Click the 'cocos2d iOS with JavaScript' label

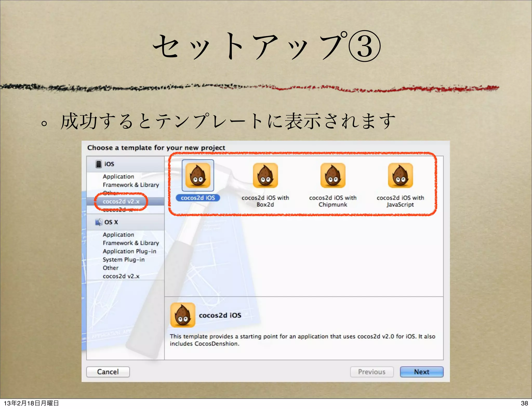[400, 201]
